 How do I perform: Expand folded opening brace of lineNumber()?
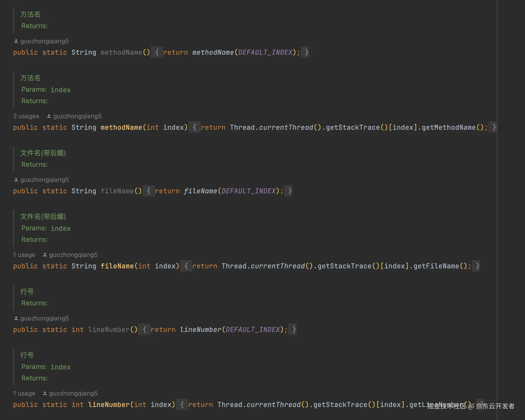tap(144, 330)
